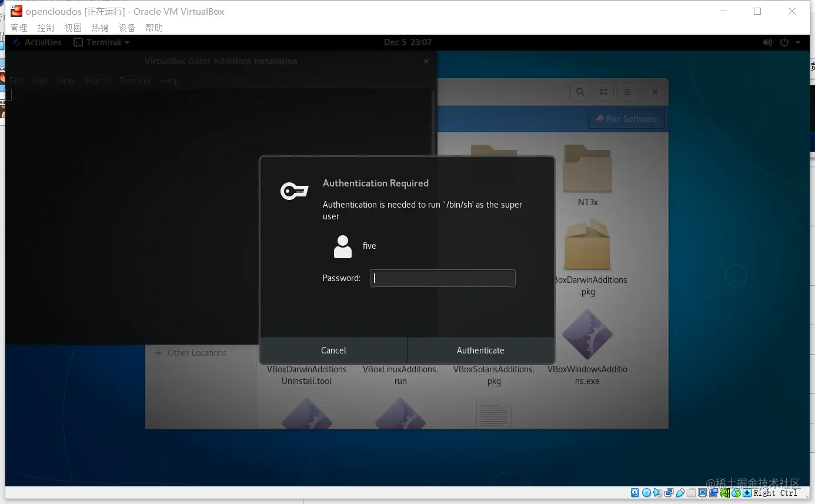Click the shared folders status icon
This screenshot has width=815, height=504.
(692, 493)
